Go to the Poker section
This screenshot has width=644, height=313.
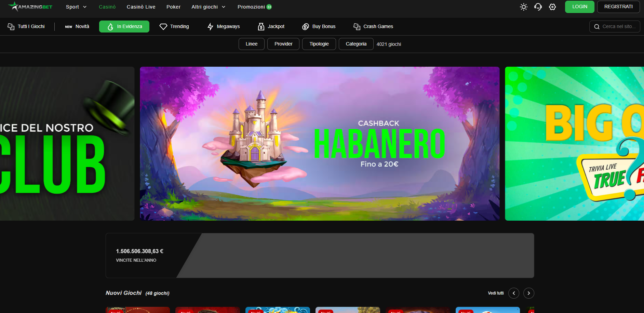(173, 7)
